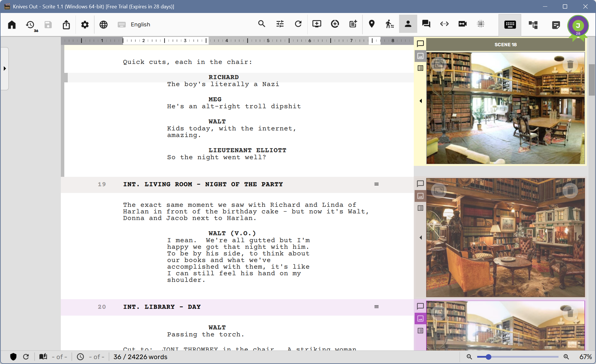Switch to Structure tab

(533, 25)
